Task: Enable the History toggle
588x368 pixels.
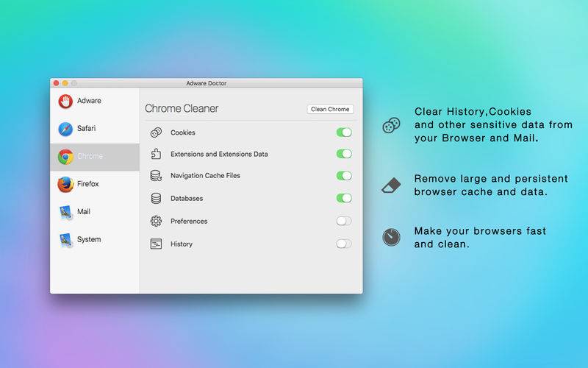Action: pyautogui.click(x=344, y=244)
